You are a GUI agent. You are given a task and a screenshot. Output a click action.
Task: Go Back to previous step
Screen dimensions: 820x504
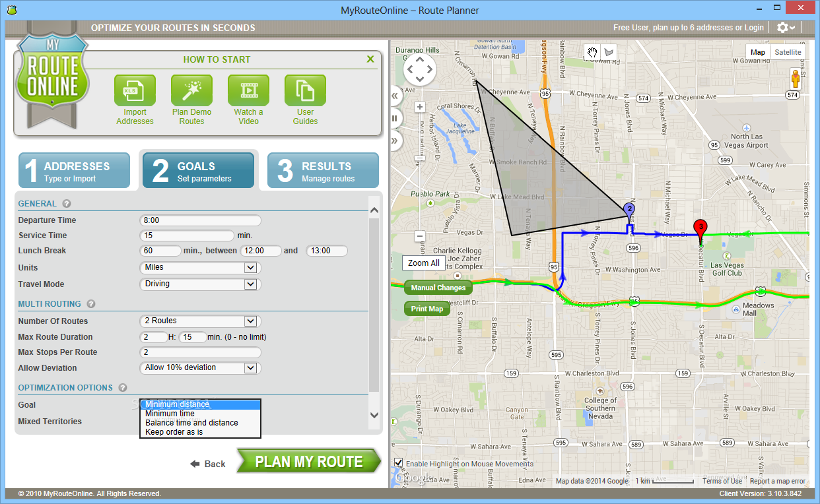(208, 464)
